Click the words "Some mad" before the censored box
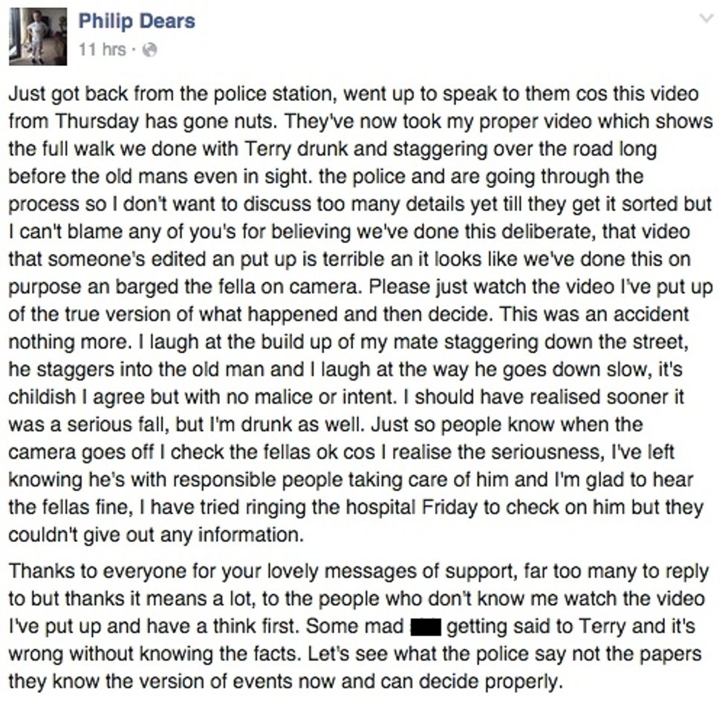This screenshot has width=728, height=718. [355, 627]
